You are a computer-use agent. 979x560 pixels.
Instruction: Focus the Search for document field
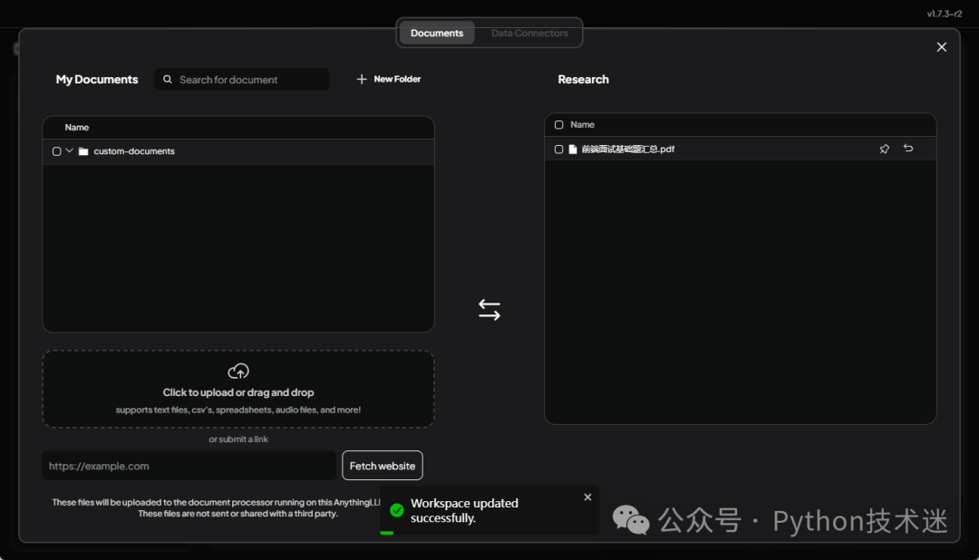click(x=242, y=79)
